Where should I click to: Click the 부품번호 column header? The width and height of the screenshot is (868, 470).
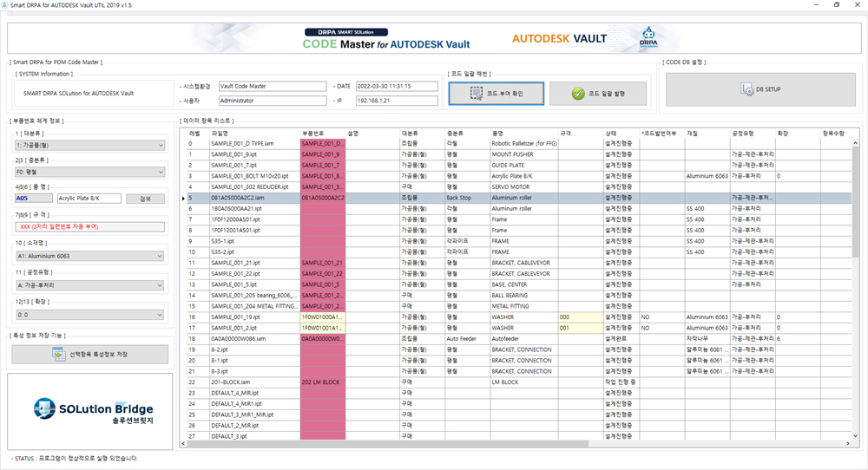[323, 134]
